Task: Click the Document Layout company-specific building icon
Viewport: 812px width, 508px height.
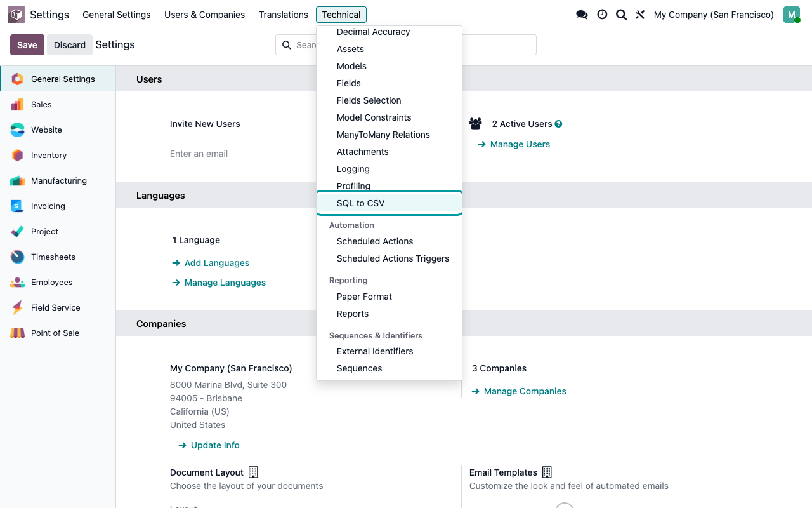Action: (x=253, y=472)
